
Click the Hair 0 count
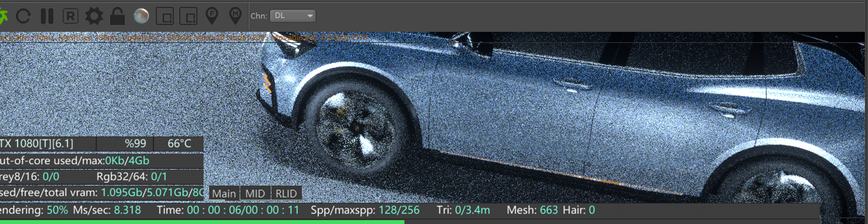[x=579, y=210]
